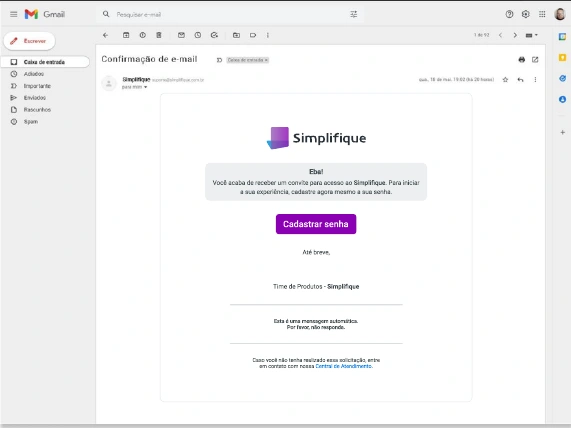The width and height of the screenshot is (571, 428).
Task: Click the Gmail logo
Action: coord(44,14)
